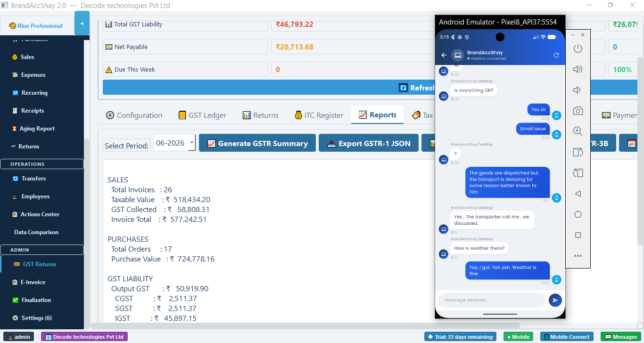Click the blue Refresh bar
The height and width of the screenshot is (343, 644).
pos(269,88)
